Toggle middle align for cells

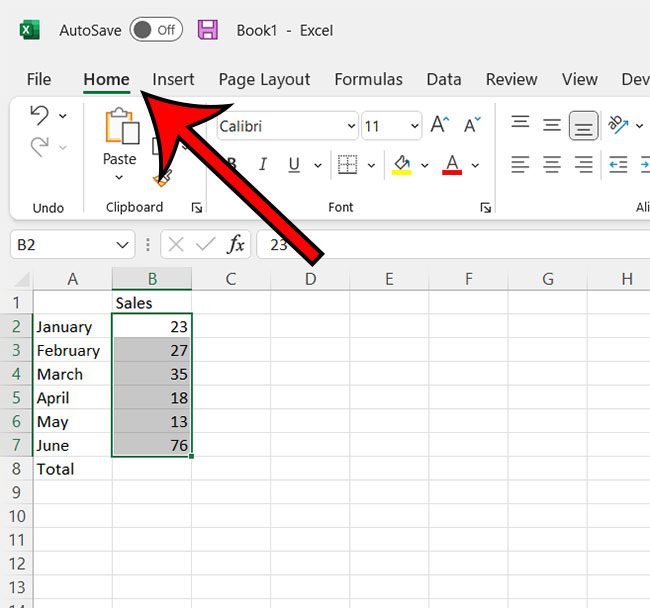coord(552,125)
